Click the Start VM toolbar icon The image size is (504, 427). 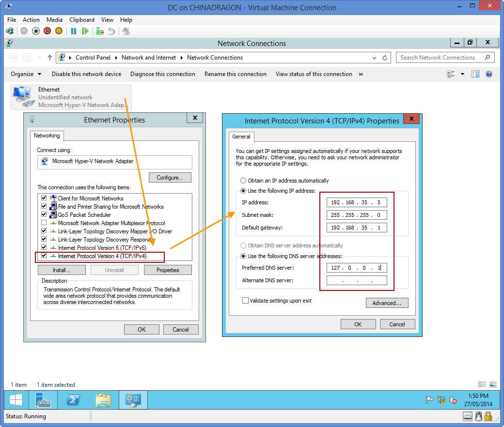tap(24, 31)
